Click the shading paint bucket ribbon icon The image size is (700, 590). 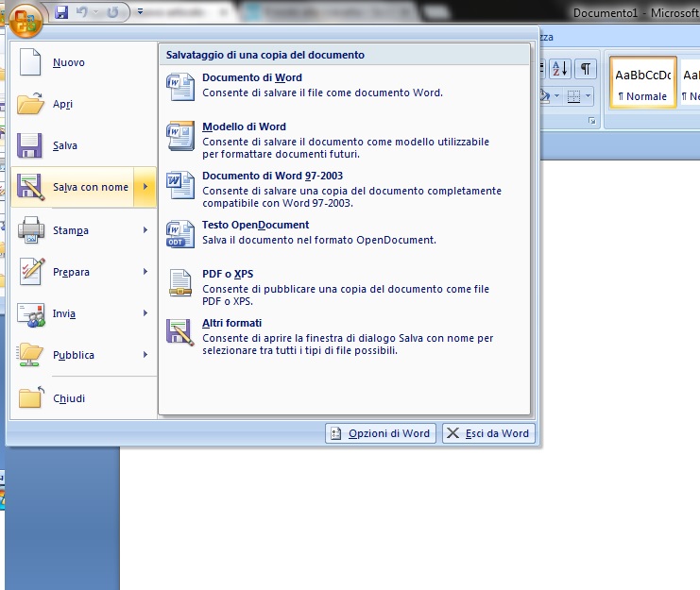pyautogui.click(x=545, y=96)
